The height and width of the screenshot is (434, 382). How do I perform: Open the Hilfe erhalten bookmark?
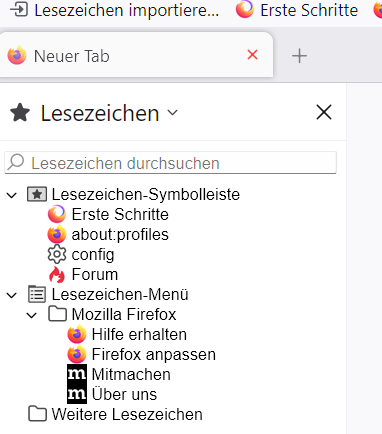point(127,334)
